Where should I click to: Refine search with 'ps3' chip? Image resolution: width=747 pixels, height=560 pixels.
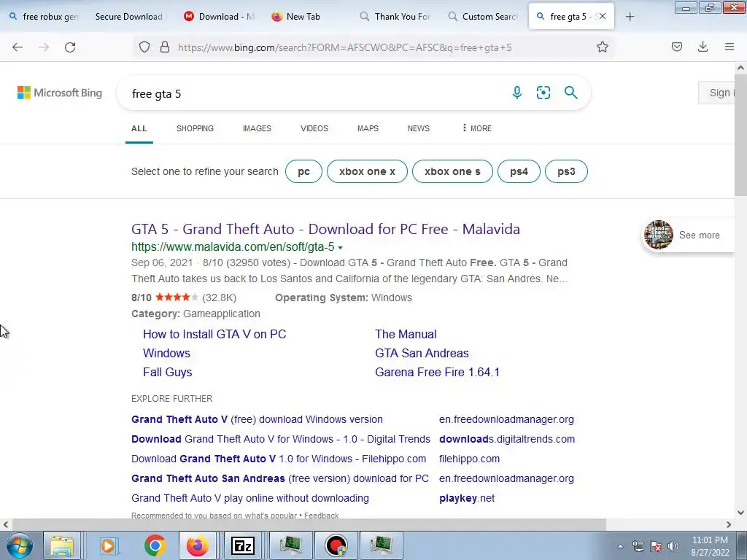click(x=566, y=171)
